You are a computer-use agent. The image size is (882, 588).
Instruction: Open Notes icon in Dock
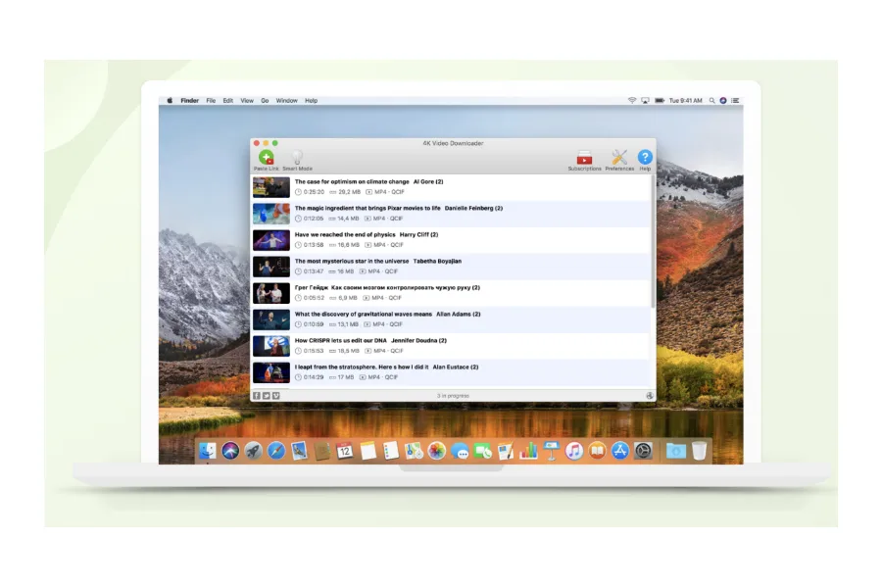pos(367,451)
